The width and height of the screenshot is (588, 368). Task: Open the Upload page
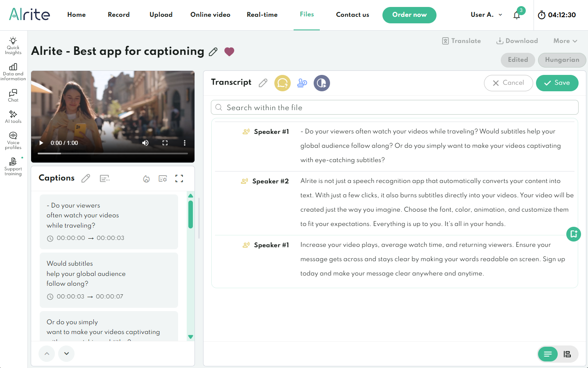pyautogui.click(x=161, y=15)
